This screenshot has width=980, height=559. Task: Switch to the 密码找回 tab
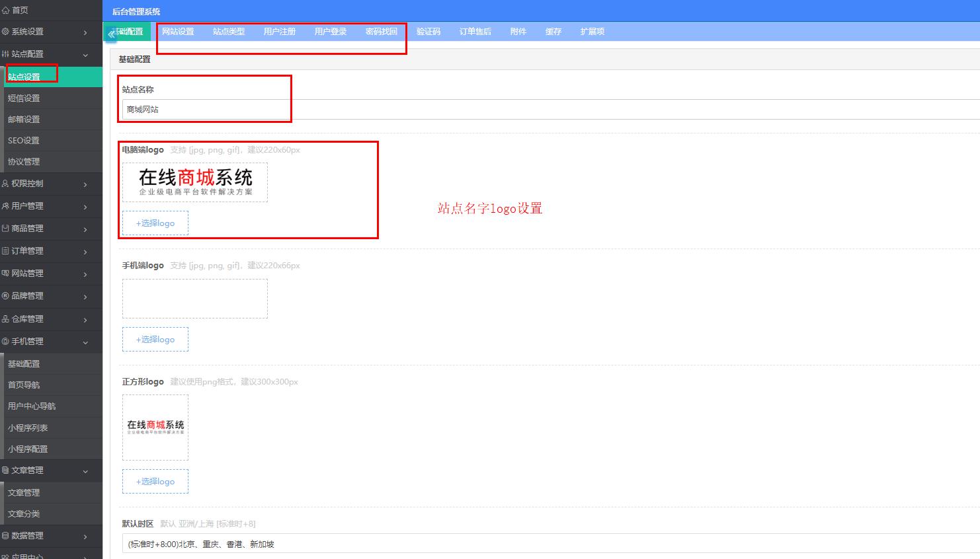click(x=382, y=32)
